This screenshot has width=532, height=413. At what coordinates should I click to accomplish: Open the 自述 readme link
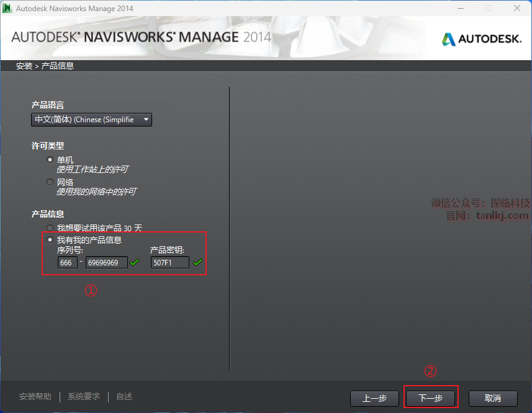(124, 396)
